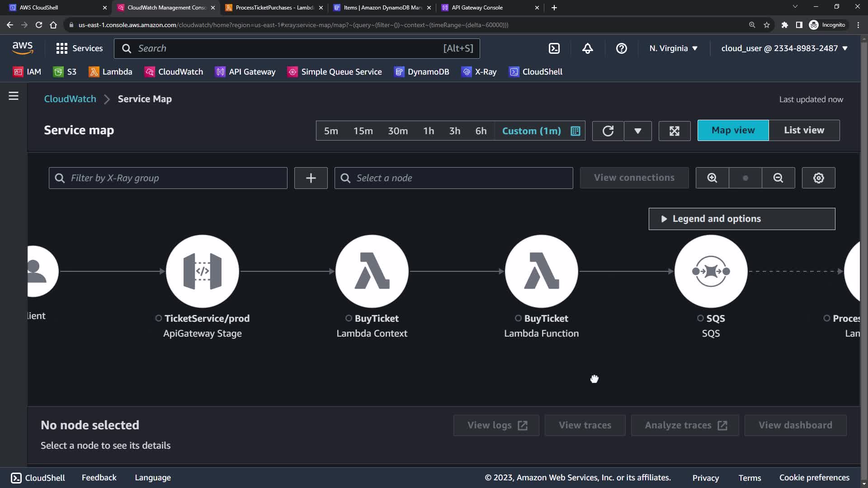Expand the Legend and options panel
The image size is (868, 488).
[741, 219]
